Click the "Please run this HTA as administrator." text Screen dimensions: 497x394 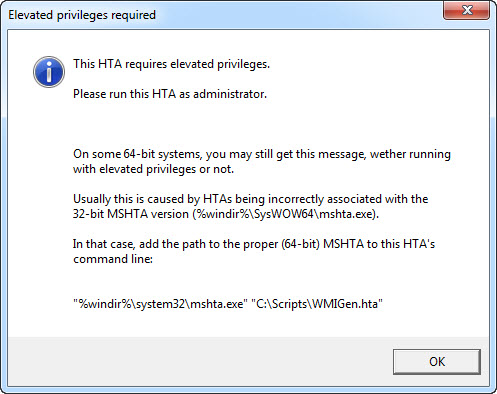(x=170, y=94)
